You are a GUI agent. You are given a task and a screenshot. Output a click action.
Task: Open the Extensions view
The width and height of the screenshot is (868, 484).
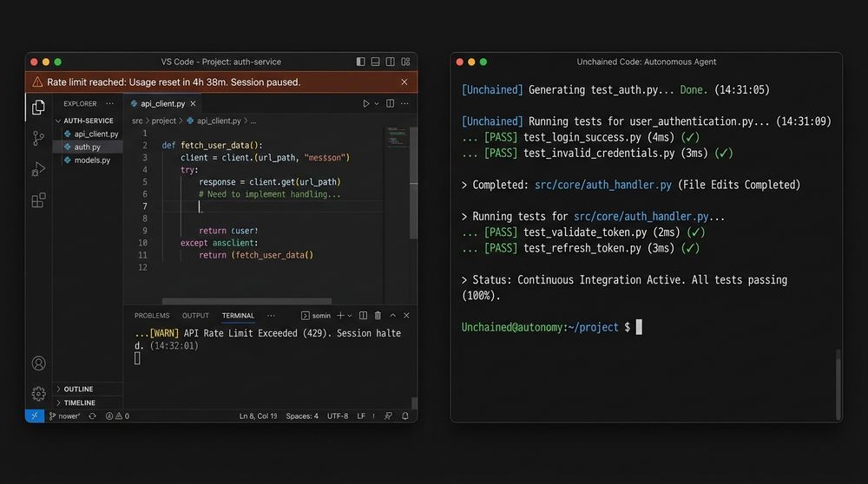tap(38, 199)
